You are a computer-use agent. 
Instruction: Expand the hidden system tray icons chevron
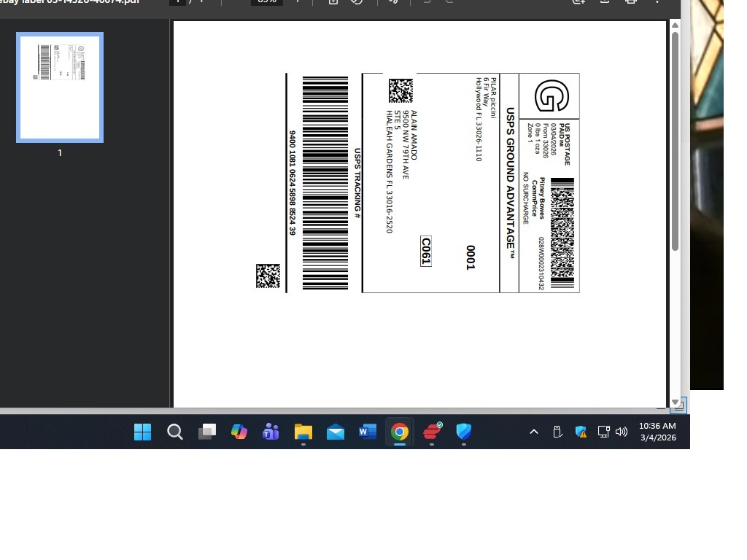coord(534,432)
